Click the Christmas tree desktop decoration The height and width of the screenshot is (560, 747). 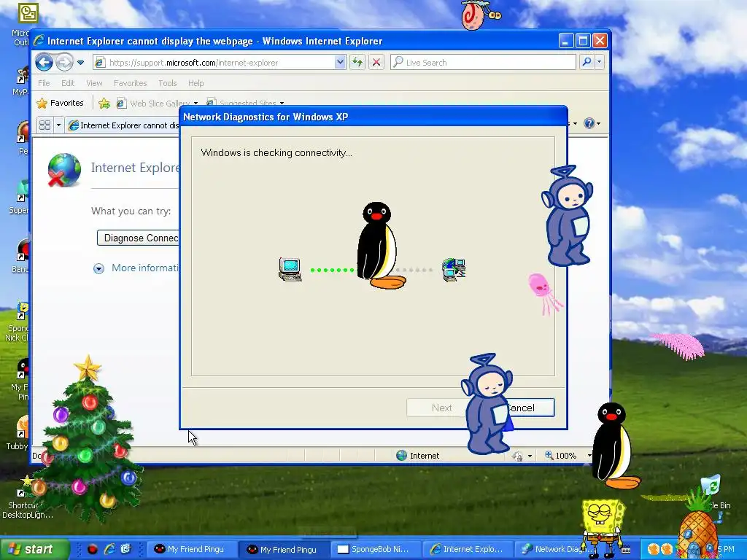(86, 440)
